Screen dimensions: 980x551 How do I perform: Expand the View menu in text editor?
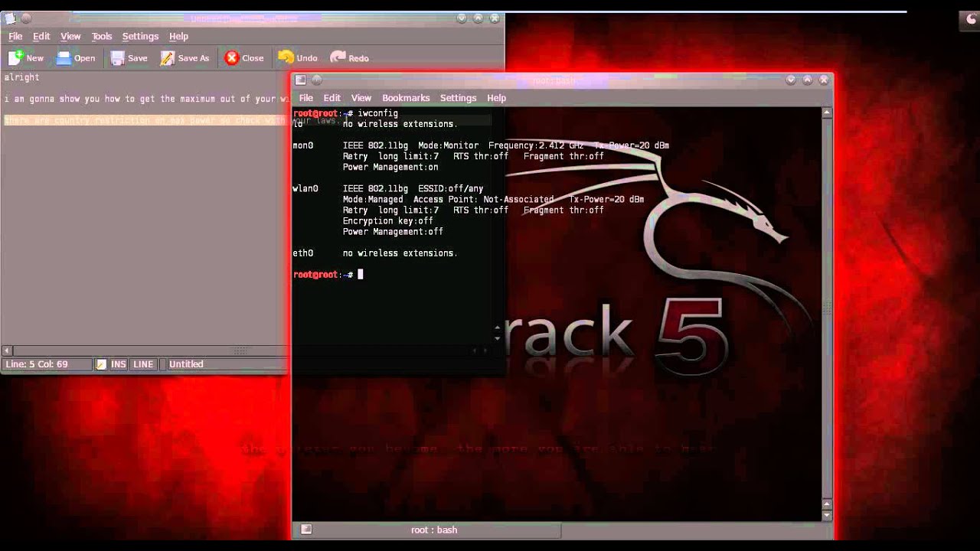point(70,36)
